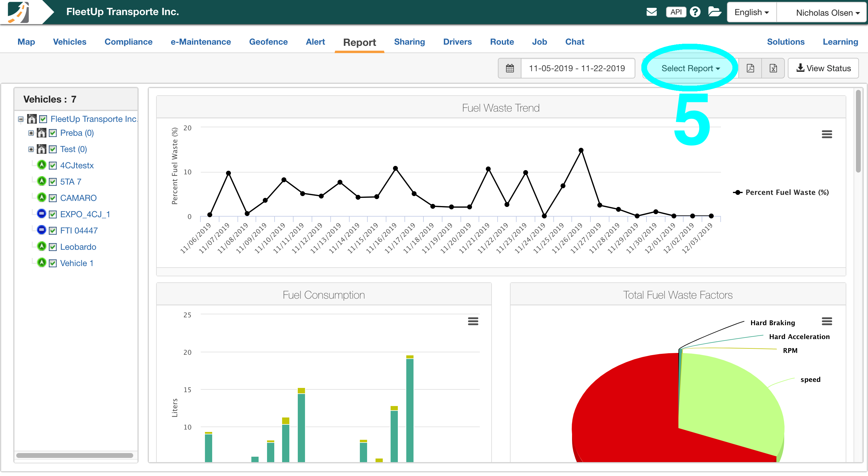Open the Sharing tab
Image resolution: width=868 pixels, height=476 pixels.
click(x=409, y=42)
